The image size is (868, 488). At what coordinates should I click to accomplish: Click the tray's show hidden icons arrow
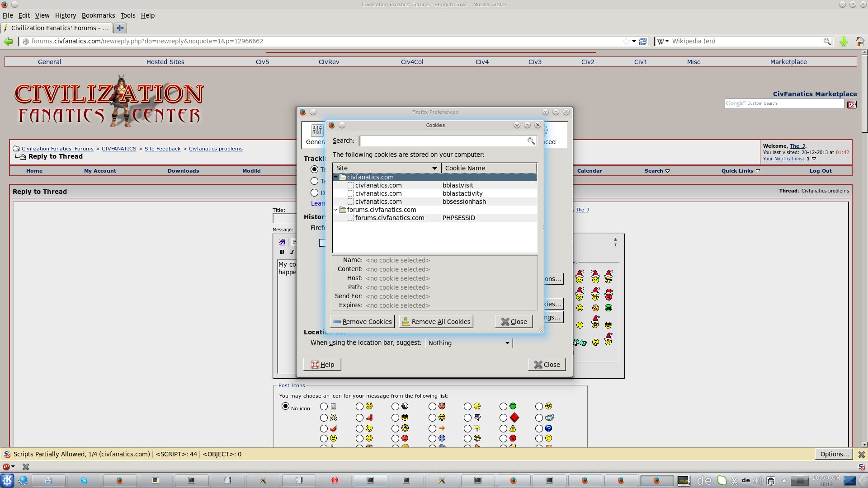click(784, 481)
